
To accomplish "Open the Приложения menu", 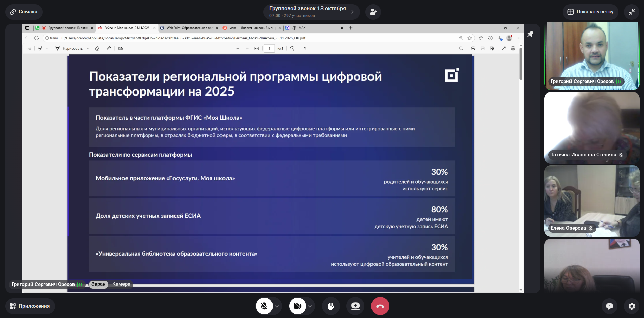I will click(30, 306).
